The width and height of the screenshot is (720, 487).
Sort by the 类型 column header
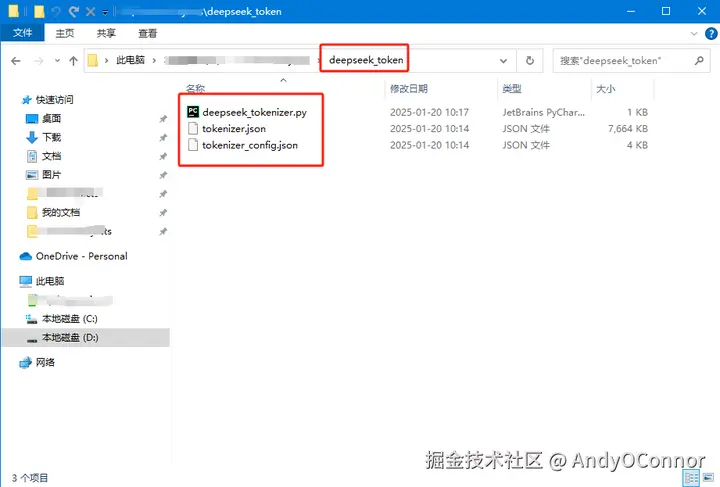[512, 89]
